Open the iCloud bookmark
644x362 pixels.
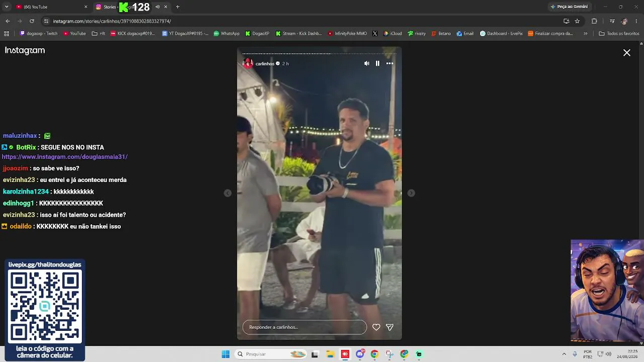[392, 34]
